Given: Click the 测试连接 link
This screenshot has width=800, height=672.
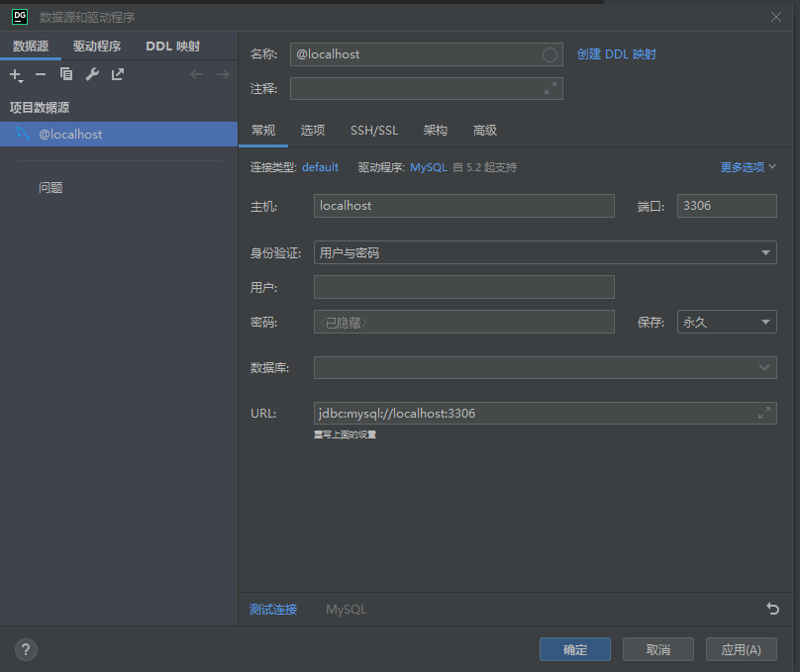Looking at the screenshot, I should coord(273,610).
